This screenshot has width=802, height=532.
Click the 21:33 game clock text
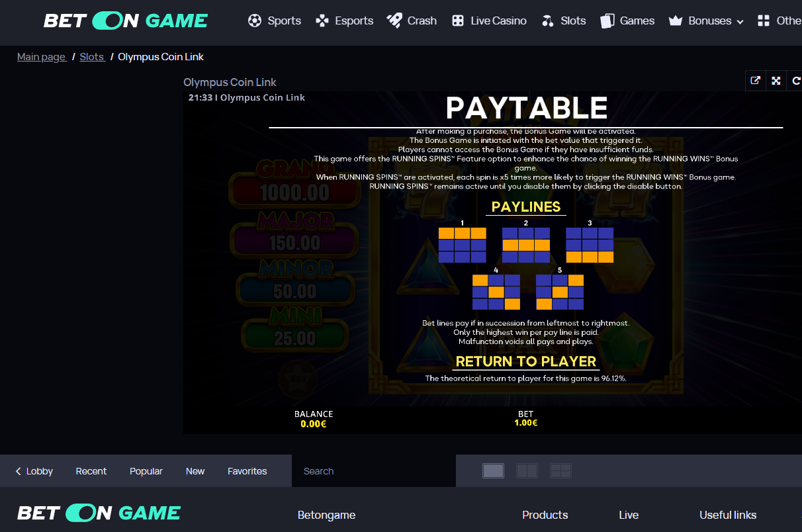200,97
